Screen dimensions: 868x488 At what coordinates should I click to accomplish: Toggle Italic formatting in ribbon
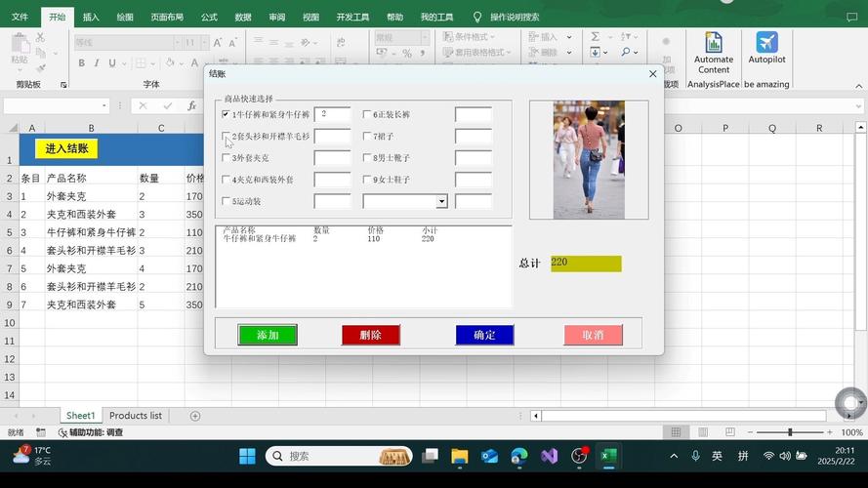(97, 63)
